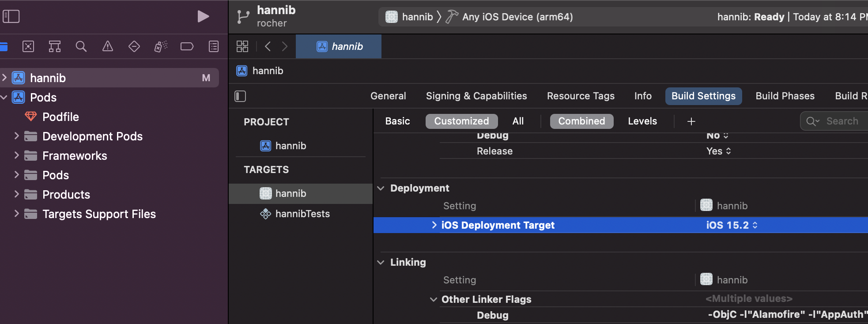Collapse the Other Linker Flags setting
This screenshot has height=324, width=868.
pos(434,299)
